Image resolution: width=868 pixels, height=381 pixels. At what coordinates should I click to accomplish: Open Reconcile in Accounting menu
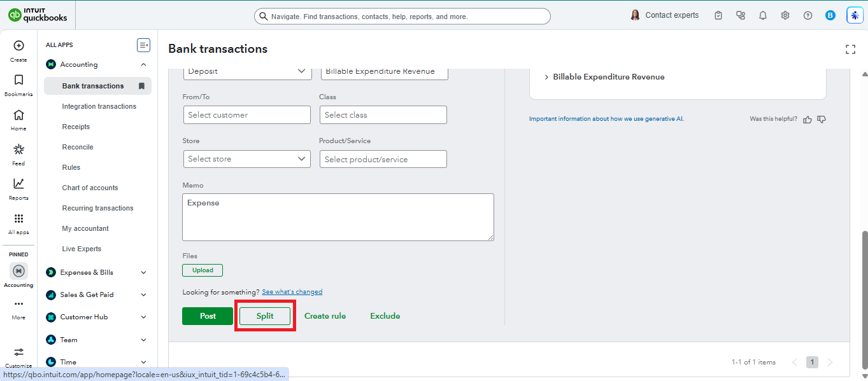tap(78, 147)
